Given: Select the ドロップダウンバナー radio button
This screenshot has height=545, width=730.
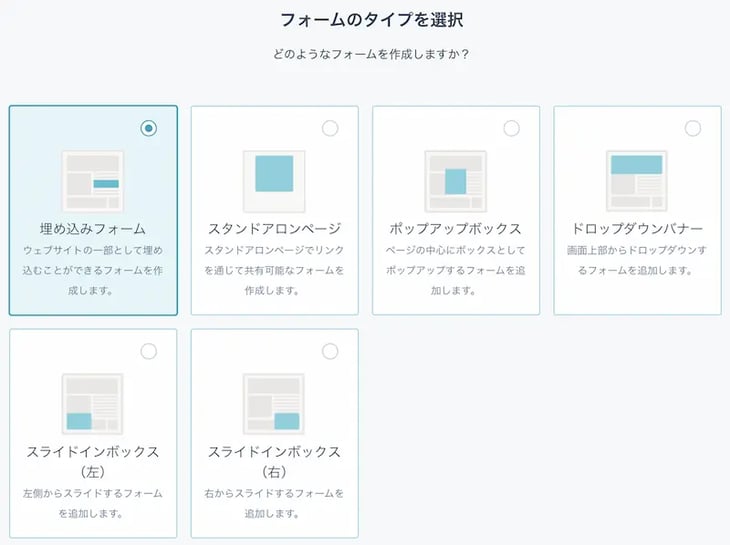Looking at the screenshot, I should click(x=693, y=128).
